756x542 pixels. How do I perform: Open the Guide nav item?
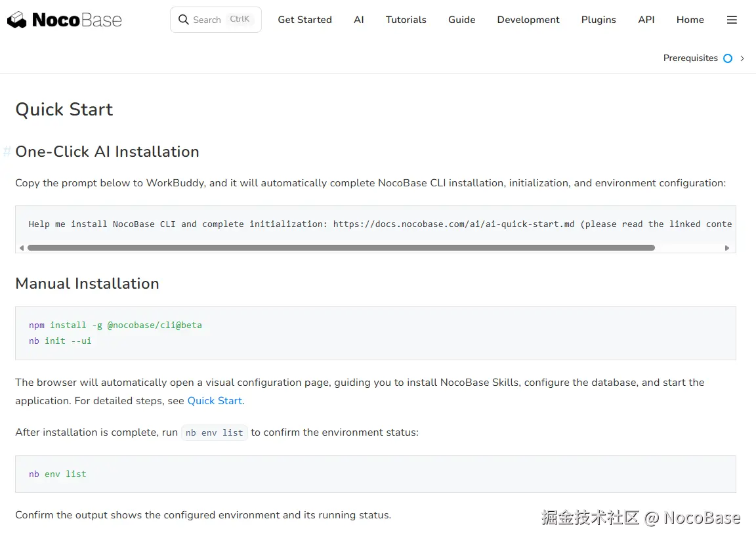[x=461, y=20]
